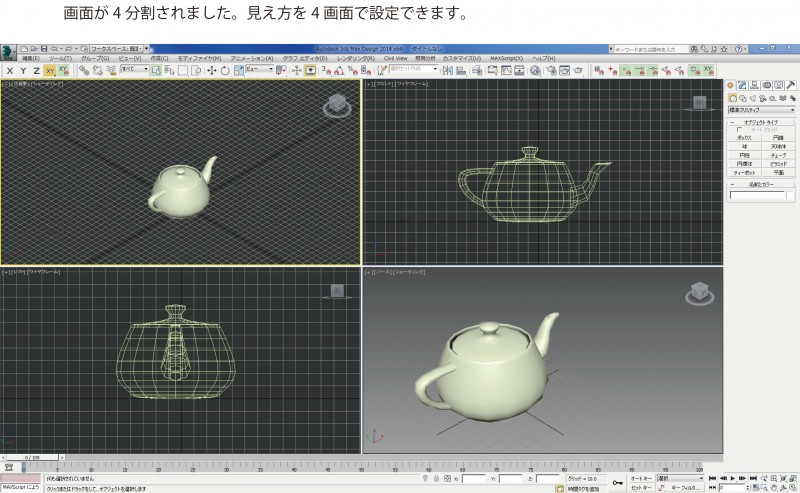Image resolution: width=800 pixels, height=493 pixels.
Task: Click the ティーポット object button
Action: 745,172
